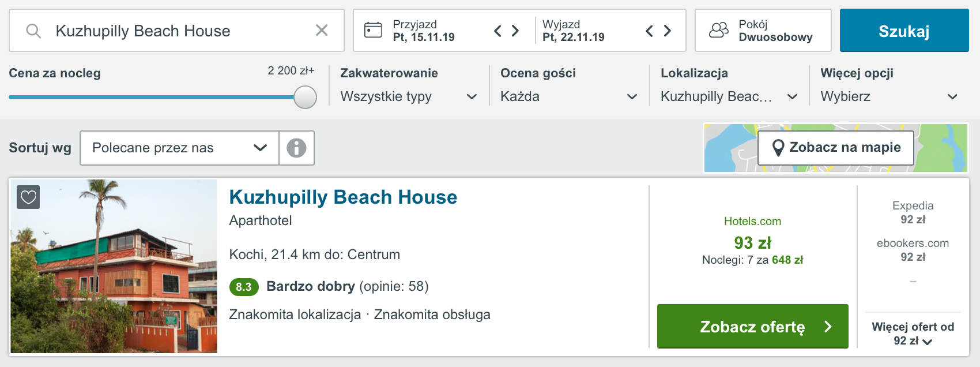Click the Cena za nocleg slider handle
The width and height of the screenshot is (980, 367).
coord(305,97)
